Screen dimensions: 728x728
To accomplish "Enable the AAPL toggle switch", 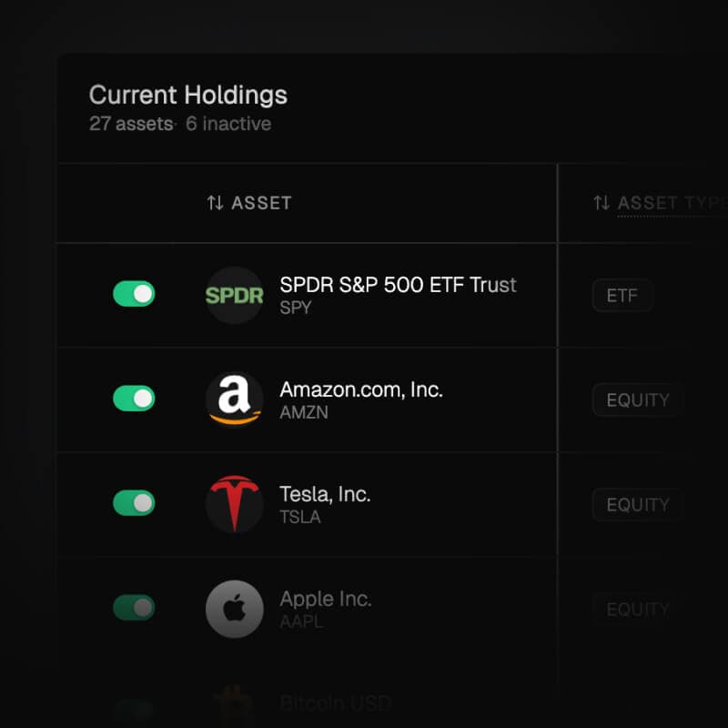I will [134, 608].
